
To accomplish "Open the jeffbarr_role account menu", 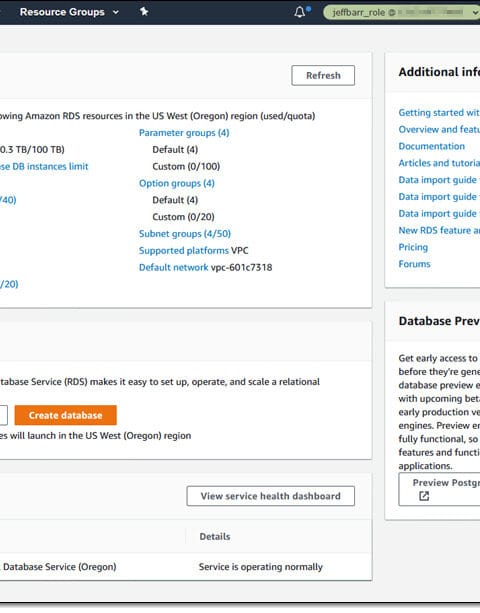I will click(x=401, y=13).
